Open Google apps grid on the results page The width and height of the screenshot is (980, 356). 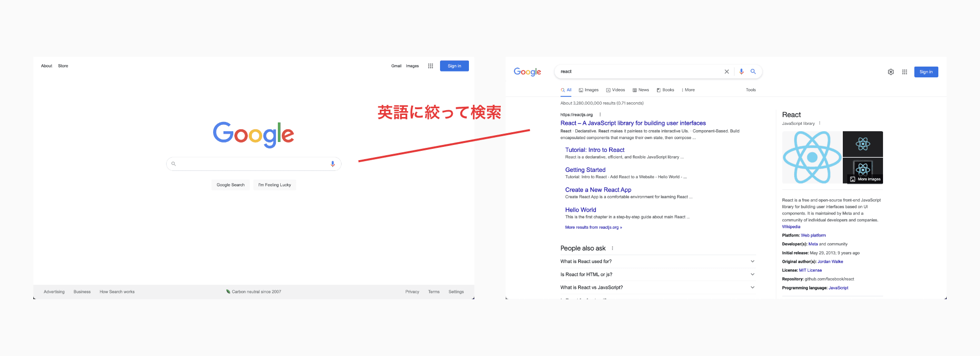tap(905, 72)
